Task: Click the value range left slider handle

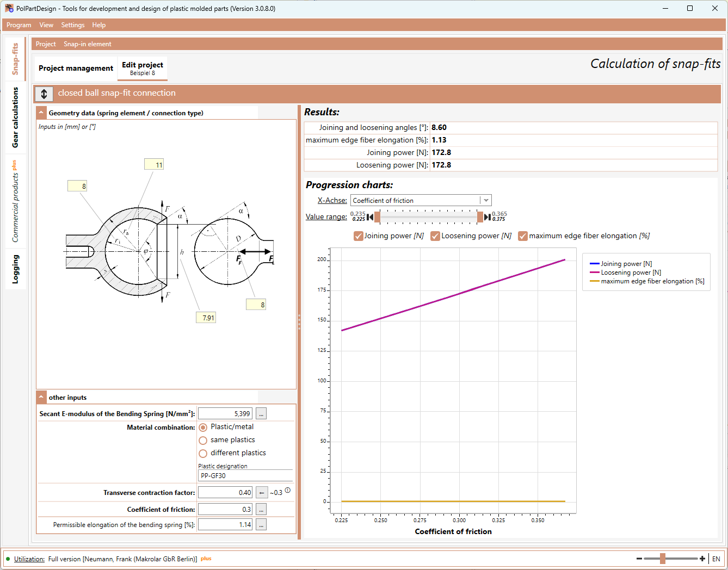Action: click(377, 217)
